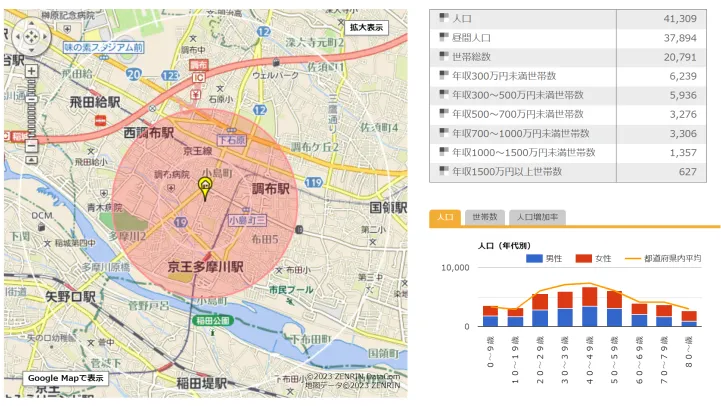Click the icon beside 世帯総数 row
The width and height of the screenshot is (721, 406).
point(444,57)
